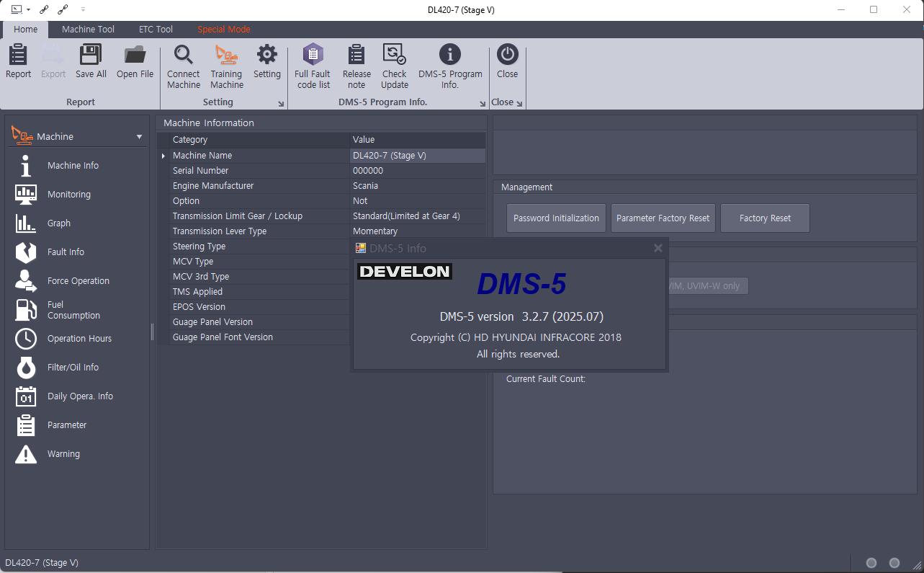The height and width of the screenshot is (573, 924).
Task: Switch to the Machine Tool tab
Action: coord(88,30)
